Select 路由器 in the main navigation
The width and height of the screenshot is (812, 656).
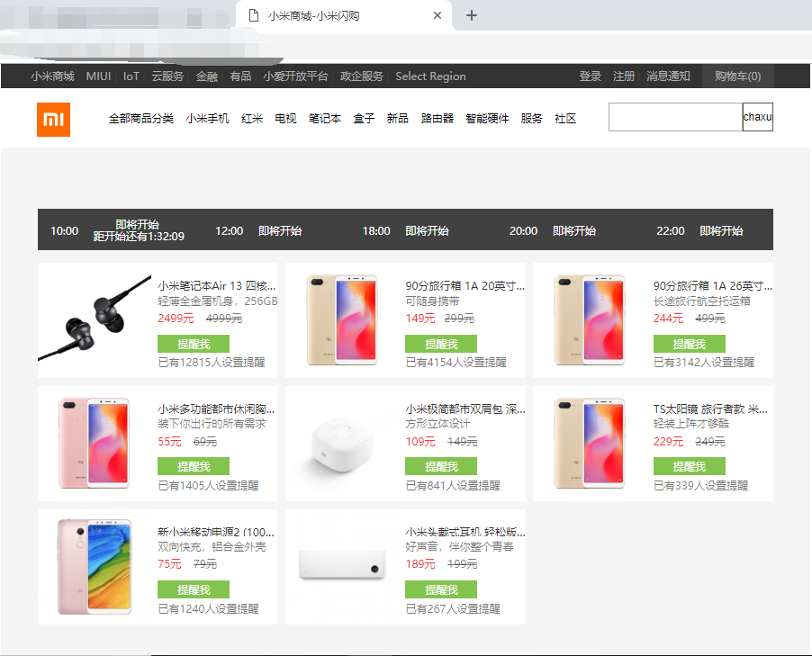[438, 119]
